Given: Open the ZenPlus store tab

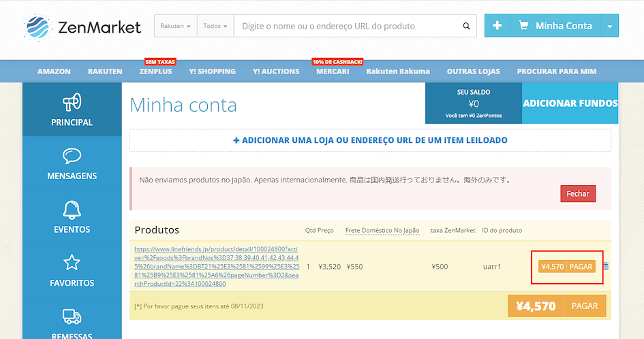Looking at the screenshot, I should tap(155, 71).
